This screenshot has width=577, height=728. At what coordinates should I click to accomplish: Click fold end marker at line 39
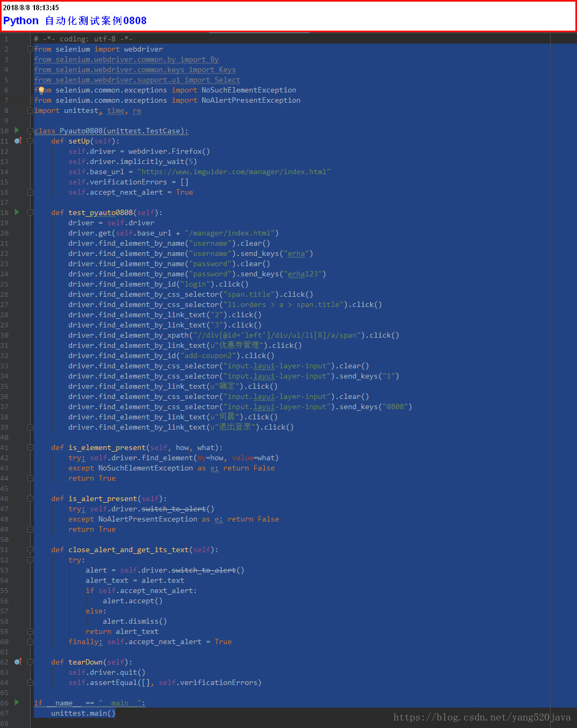[x=30, y=427]
